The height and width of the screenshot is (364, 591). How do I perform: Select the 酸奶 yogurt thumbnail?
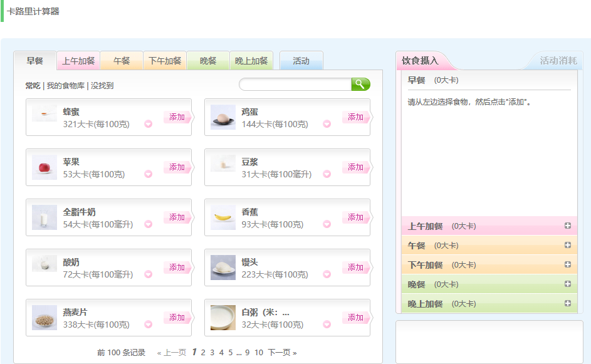point(44,264)
